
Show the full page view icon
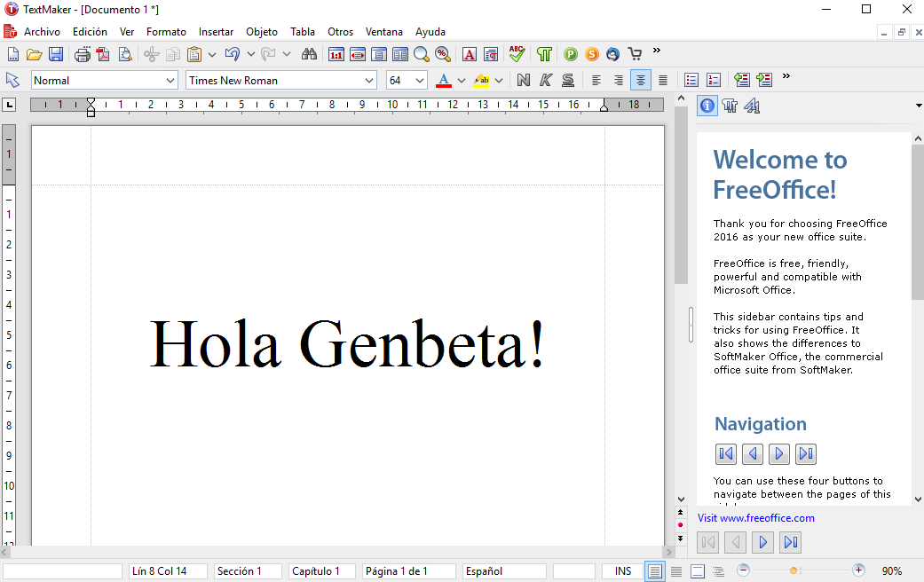coord(379,55)
